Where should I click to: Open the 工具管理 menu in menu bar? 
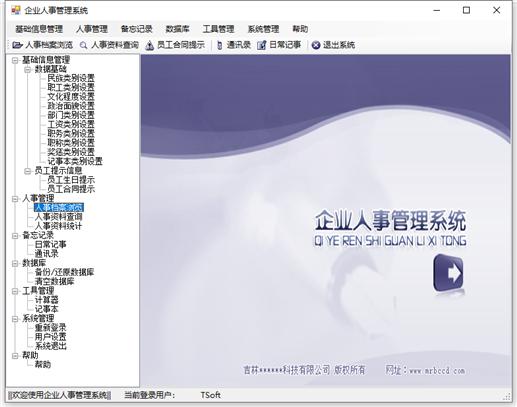tap(218, 29)
